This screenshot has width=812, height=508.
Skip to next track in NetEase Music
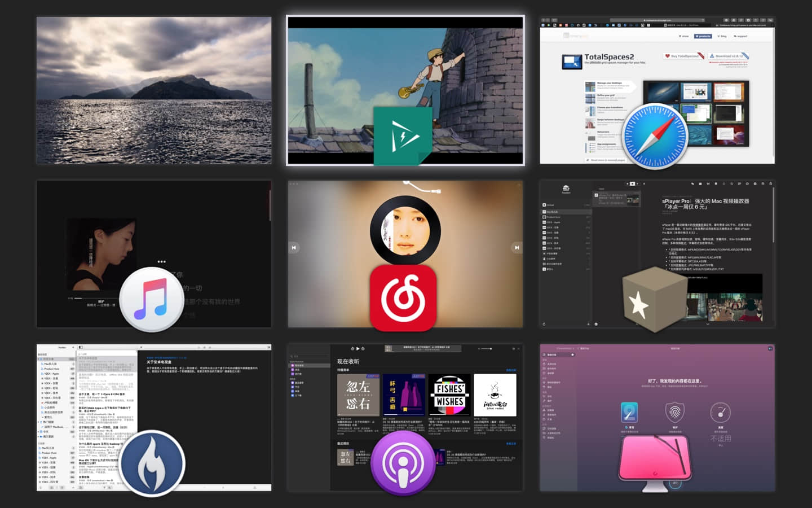tap(517, 247)
